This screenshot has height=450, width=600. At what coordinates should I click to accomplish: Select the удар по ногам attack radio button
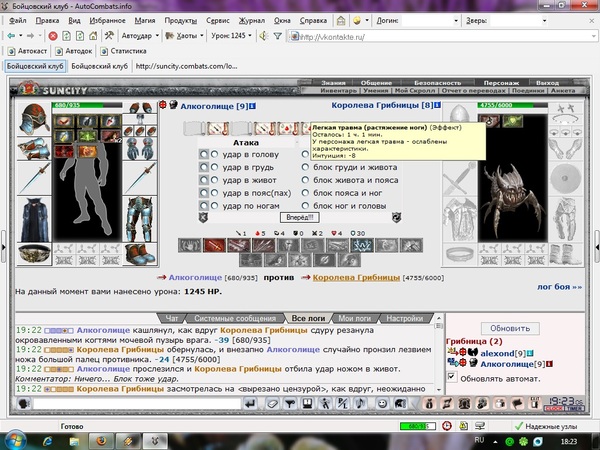coord(214,206)
